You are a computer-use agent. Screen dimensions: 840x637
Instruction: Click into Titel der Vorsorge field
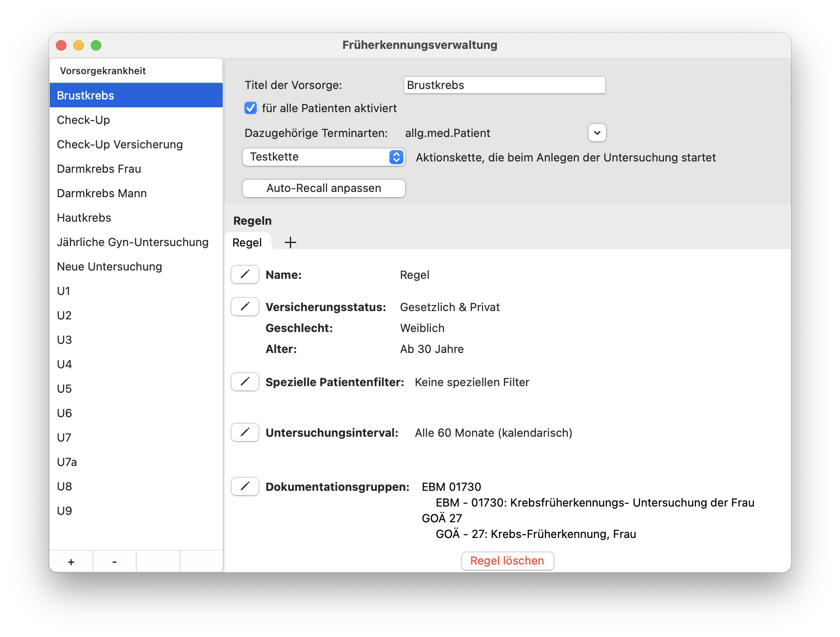coord(504,85)
